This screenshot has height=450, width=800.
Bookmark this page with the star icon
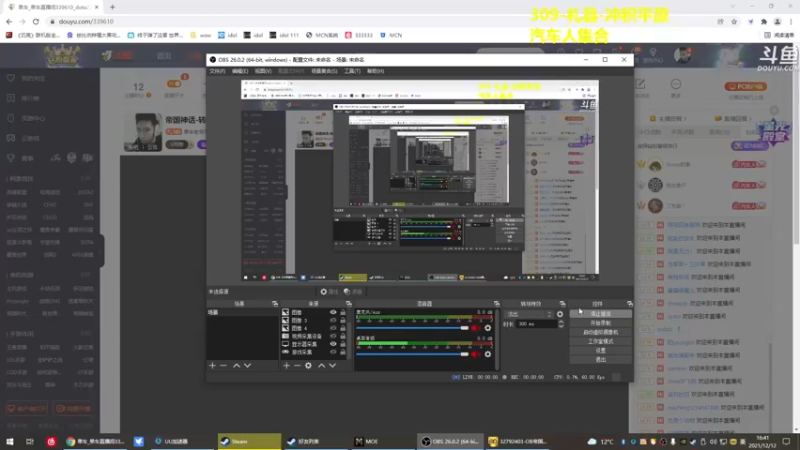[x=734, y=21]
